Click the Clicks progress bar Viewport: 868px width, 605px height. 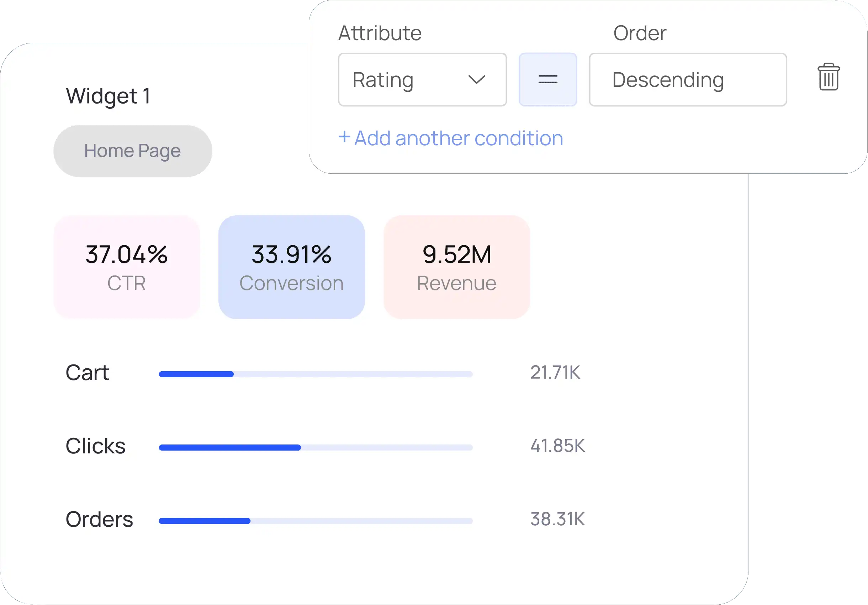tap(315, 447)
